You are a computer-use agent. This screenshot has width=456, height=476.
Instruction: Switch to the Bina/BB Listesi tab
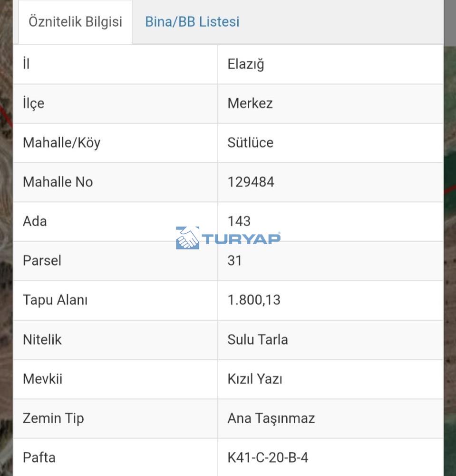192,22
